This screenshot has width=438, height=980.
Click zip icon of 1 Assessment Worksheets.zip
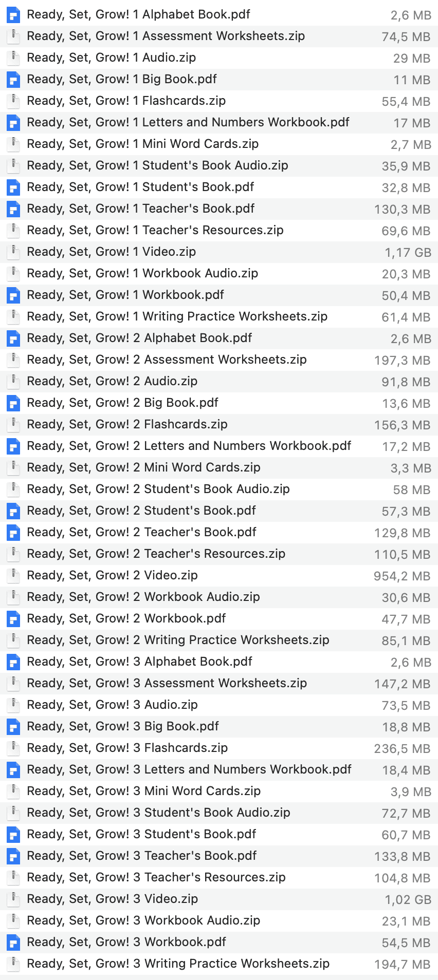13,36
